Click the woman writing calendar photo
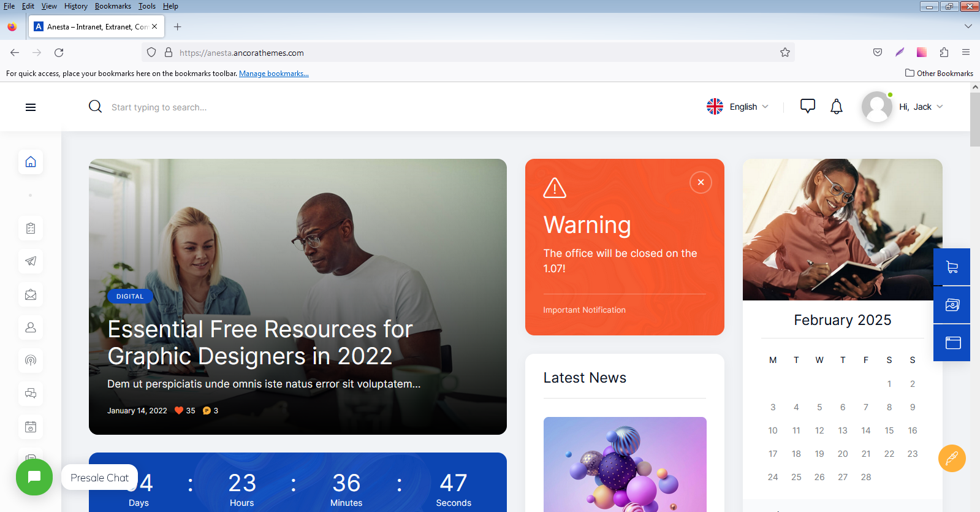980x512 pixels. (x=842, y=229)
